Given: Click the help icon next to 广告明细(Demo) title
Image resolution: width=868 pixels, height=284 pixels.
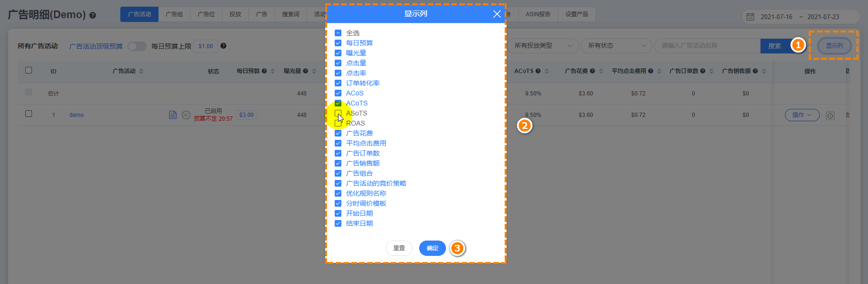Looking at the screenshot, I should coord(93,15).
